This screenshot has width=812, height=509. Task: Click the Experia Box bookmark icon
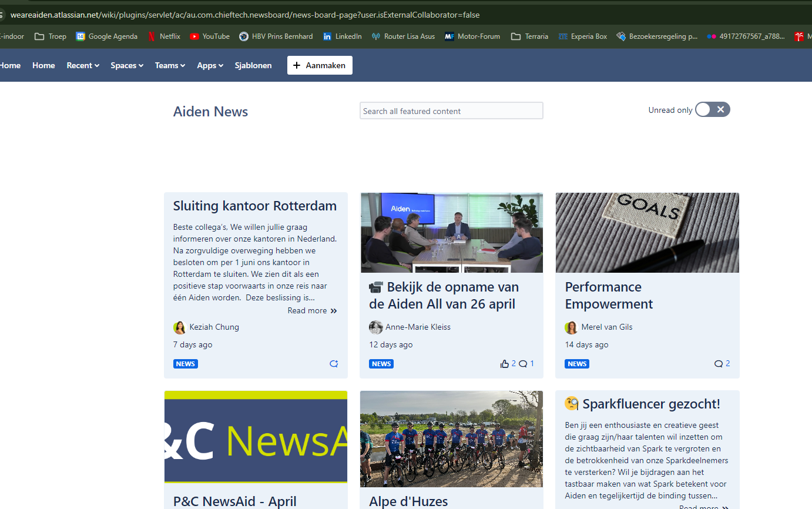(563, 36)
